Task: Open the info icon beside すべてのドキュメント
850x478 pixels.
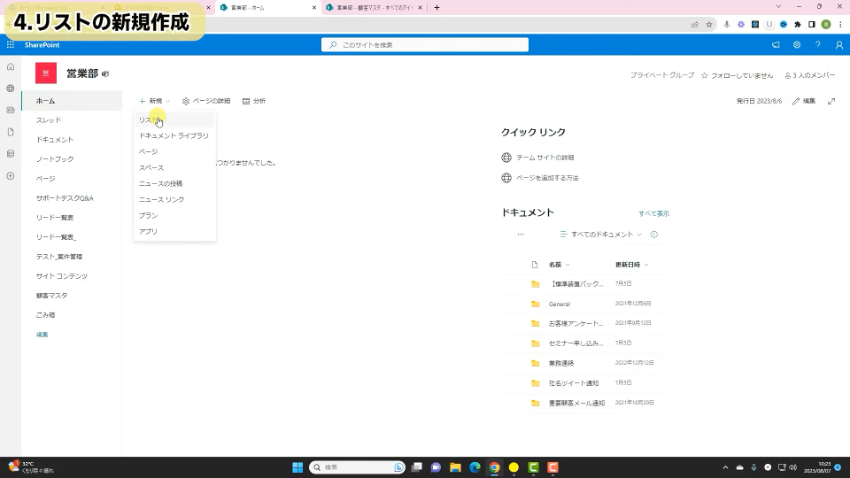Action: pos(654,234)
